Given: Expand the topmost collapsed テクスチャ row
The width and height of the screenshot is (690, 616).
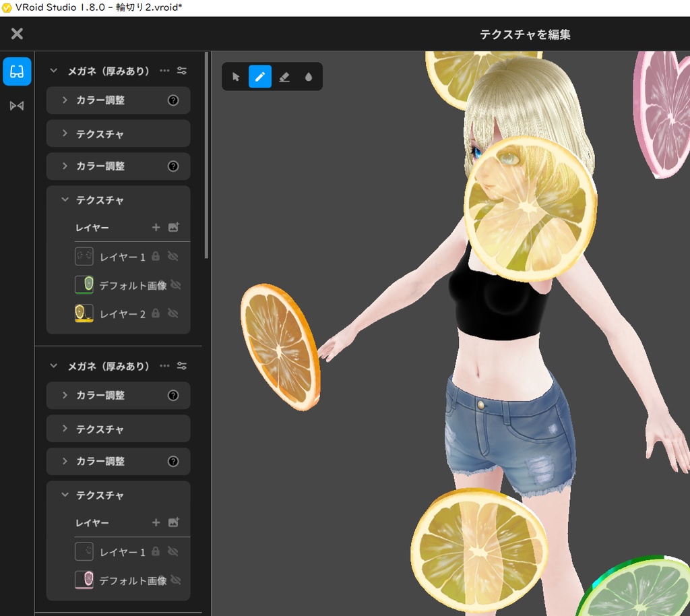Looking at the screenshot, I should [x=118, y=133].
